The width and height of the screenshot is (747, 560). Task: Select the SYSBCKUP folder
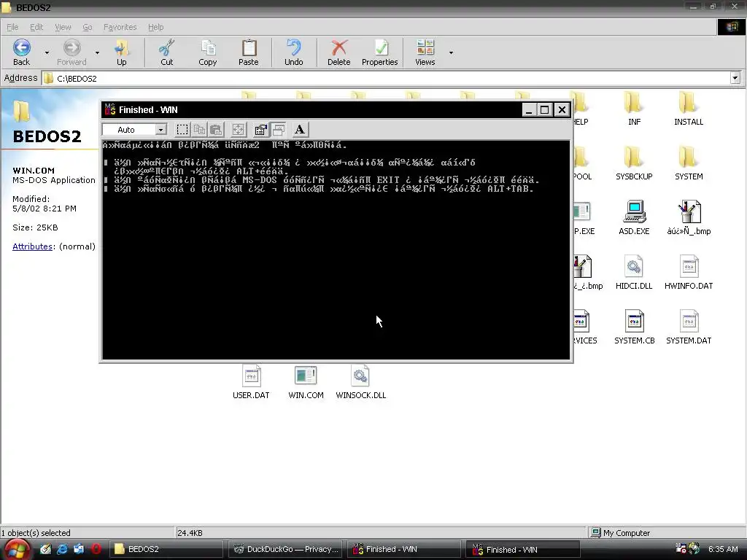click(634, 163)
